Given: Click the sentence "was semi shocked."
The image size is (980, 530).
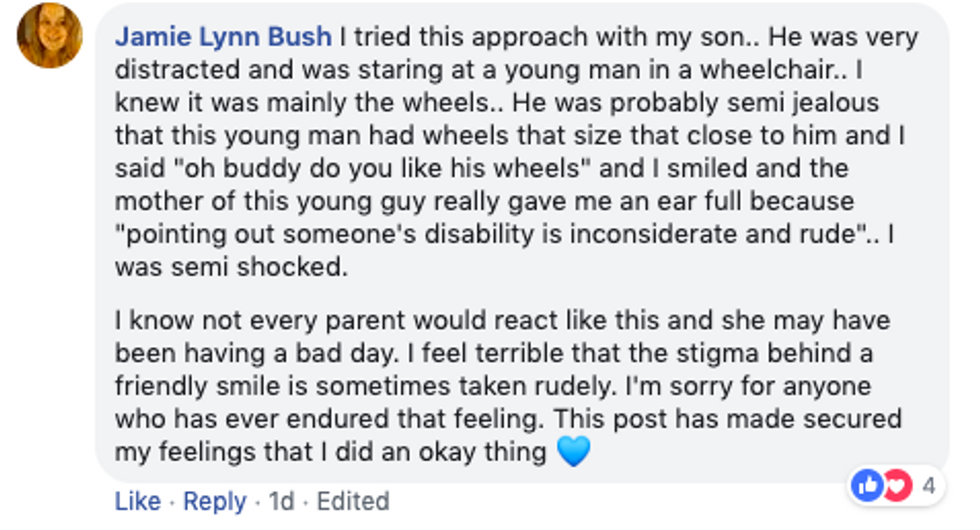Looking at the screenshot, I should tap(231, 268).
